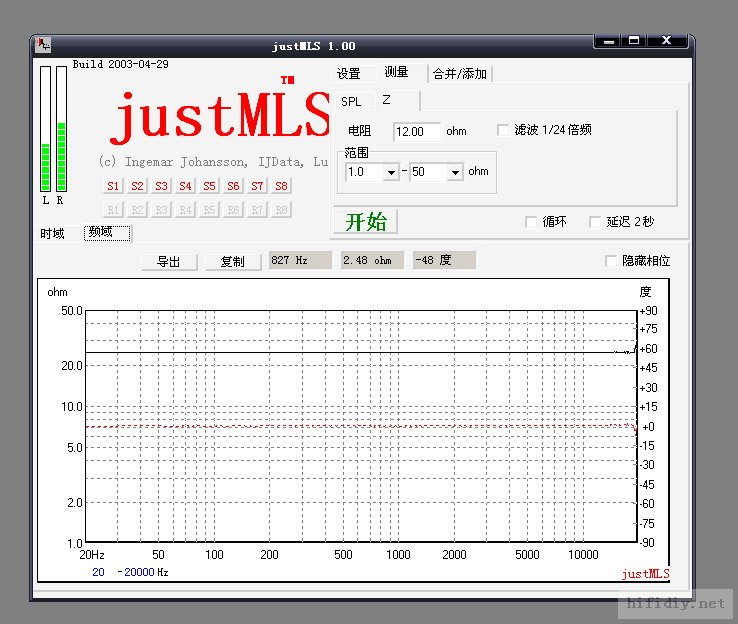
Task: Enable the 延迟 2秒 delay checkbox
Action: tap(595, 222)
